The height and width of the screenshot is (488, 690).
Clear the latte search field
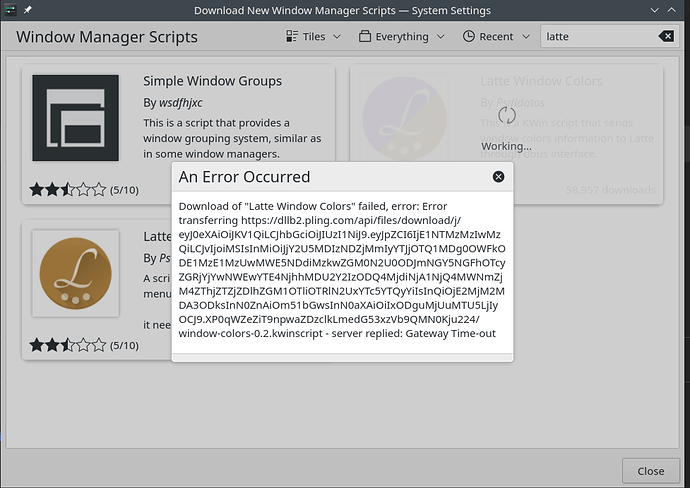pos(666,36)
